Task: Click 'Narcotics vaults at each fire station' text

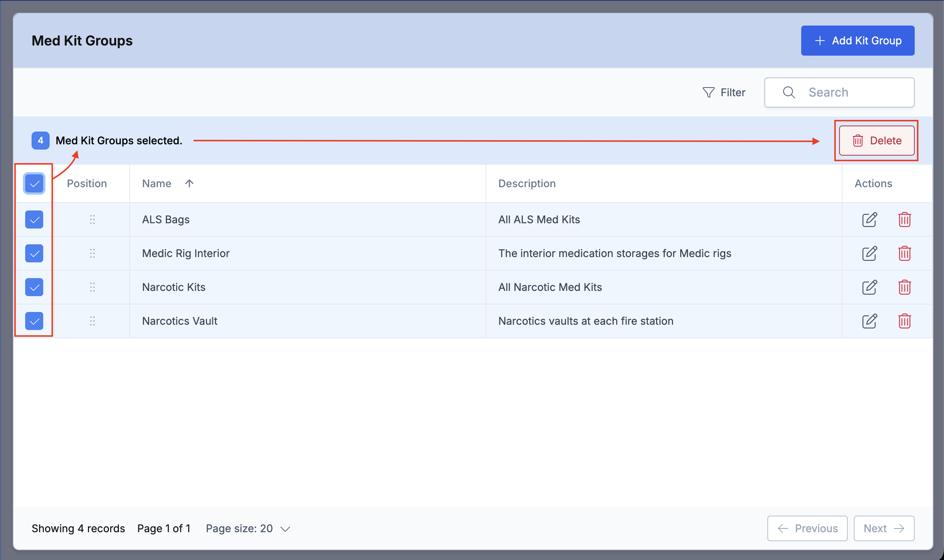Action: click(585, 321)
